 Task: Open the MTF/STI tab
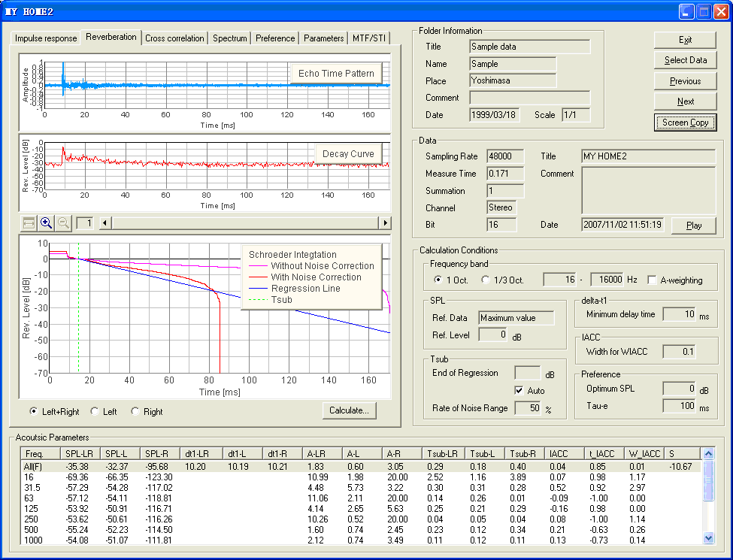[369, 38]
